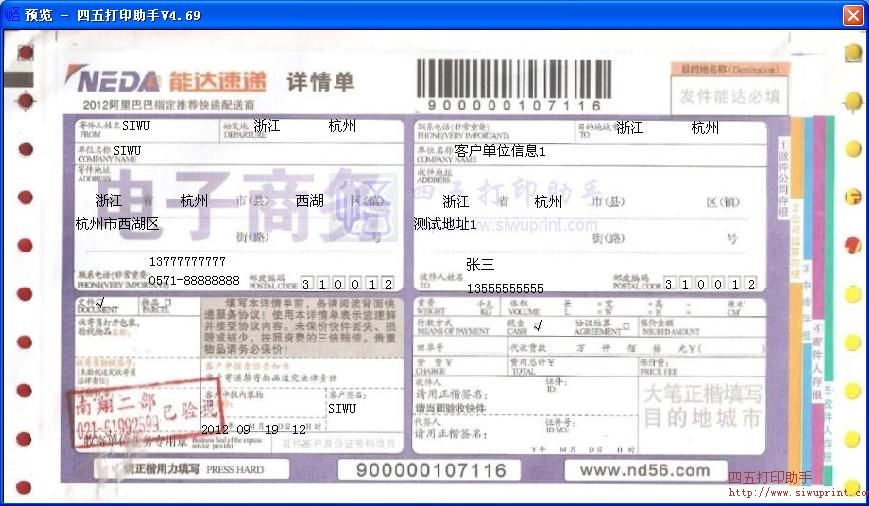Click the 四五打印助手 red label
Viewport: 869px width, 506px height.
pyautogui.click(x=769, y=478)
